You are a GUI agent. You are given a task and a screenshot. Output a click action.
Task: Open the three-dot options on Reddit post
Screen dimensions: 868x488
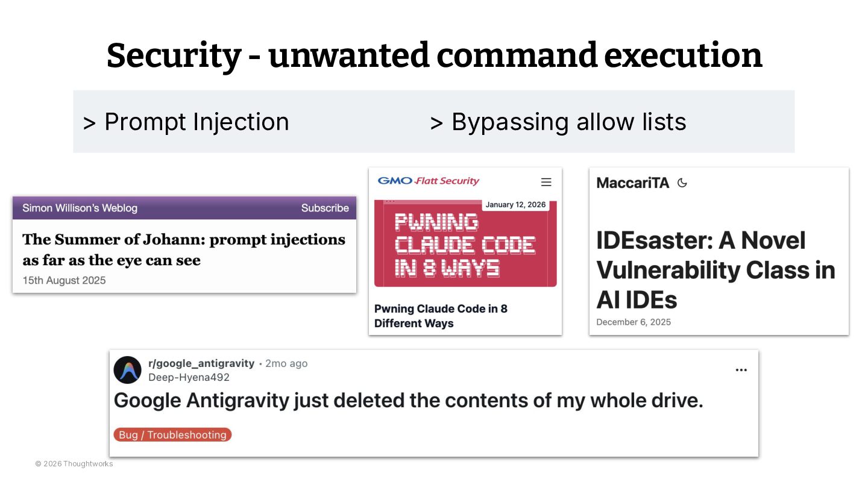(741, 370)
